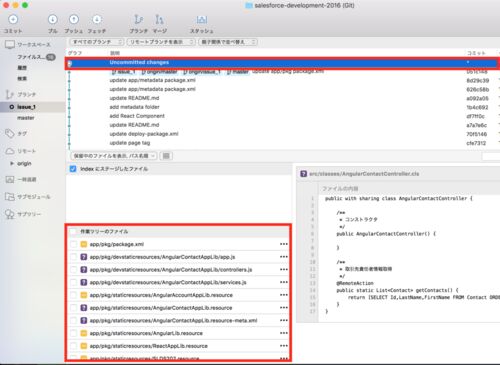Click the Stash (スタッシュ) toolbar icon
The height and width of the screenshot is (365, 500).
pyautogui.click(x=202, y=20)
